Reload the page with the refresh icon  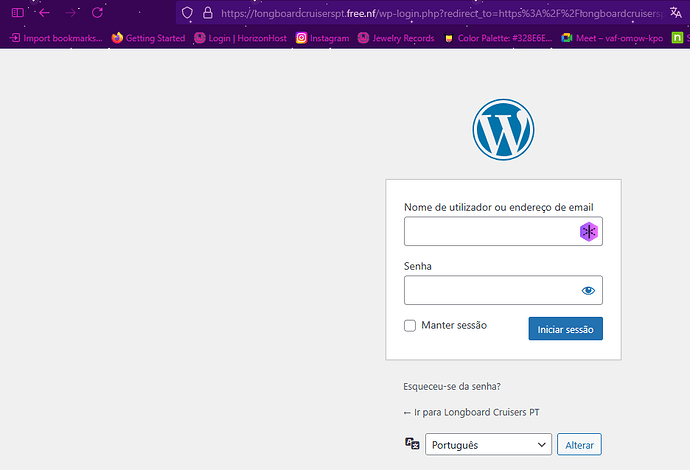tap(97, 13)
